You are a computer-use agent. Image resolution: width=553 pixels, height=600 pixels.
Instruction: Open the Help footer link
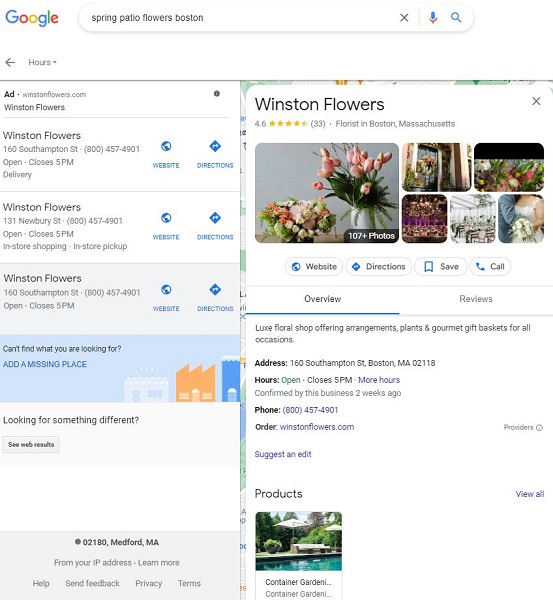pyautogui.click(x=41, y=583)
